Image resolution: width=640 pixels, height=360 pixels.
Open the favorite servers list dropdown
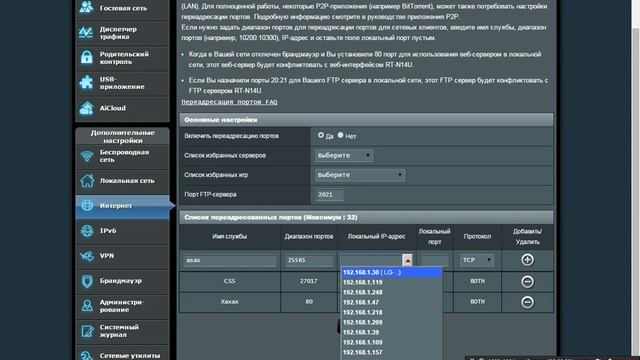344,156
